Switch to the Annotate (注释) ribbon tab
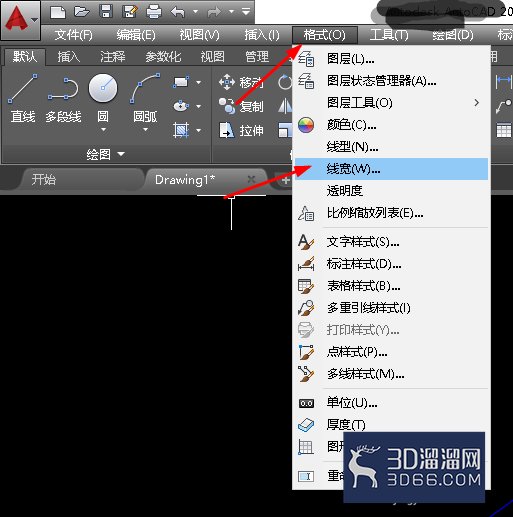Image resolution: width=513 pixels, height=517 pixels. point(113,57)
